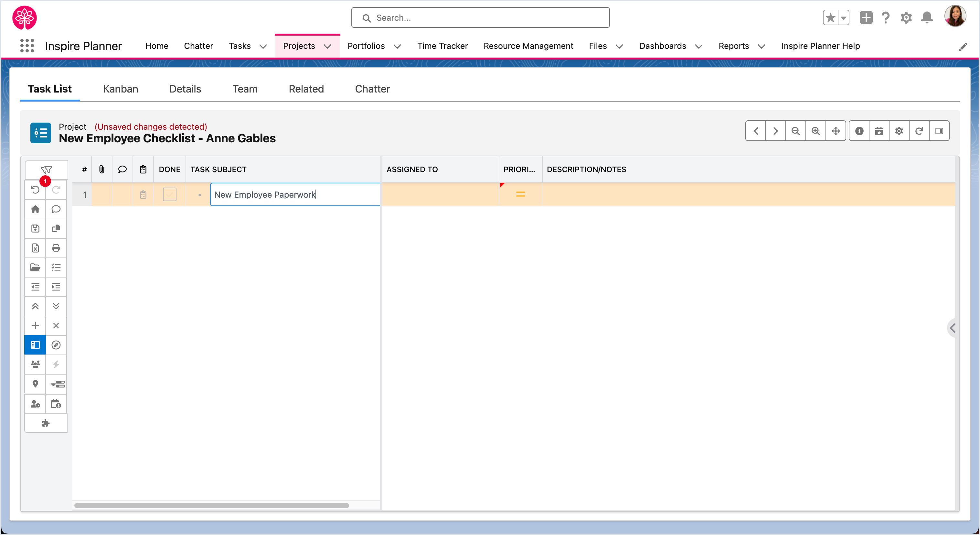Screen dimensions: 980x535
Task: Click the undo arrow icon
Action: click(x=35, y=190)
